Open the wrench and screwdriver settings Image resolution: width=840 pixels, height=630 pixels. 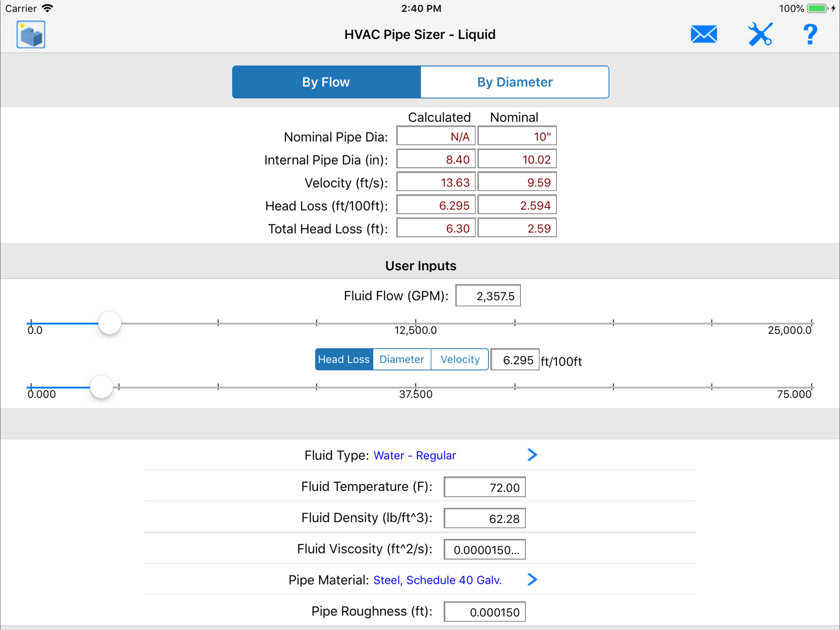coord(760,34)
